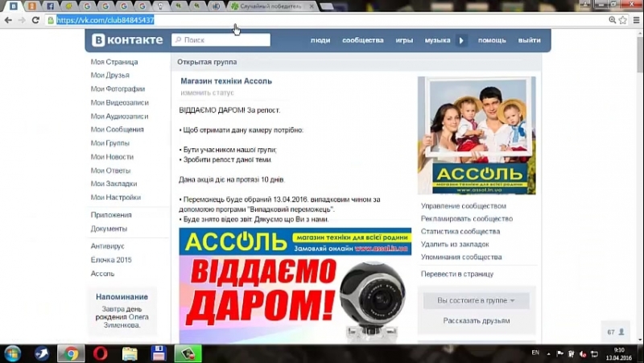Click Рассказать друзьям
Viewport: 644px width, 363px height.
[x=477, y=320]
